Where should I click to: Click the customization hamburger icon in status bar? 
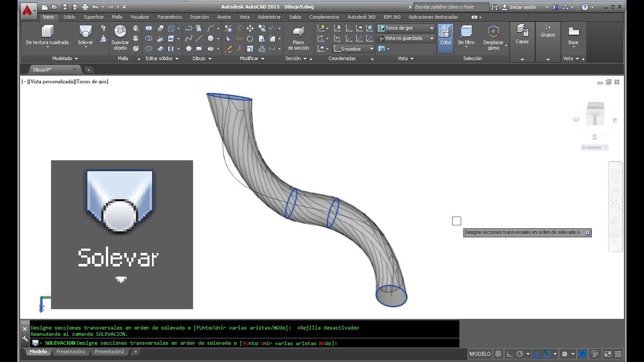[618, 354]
